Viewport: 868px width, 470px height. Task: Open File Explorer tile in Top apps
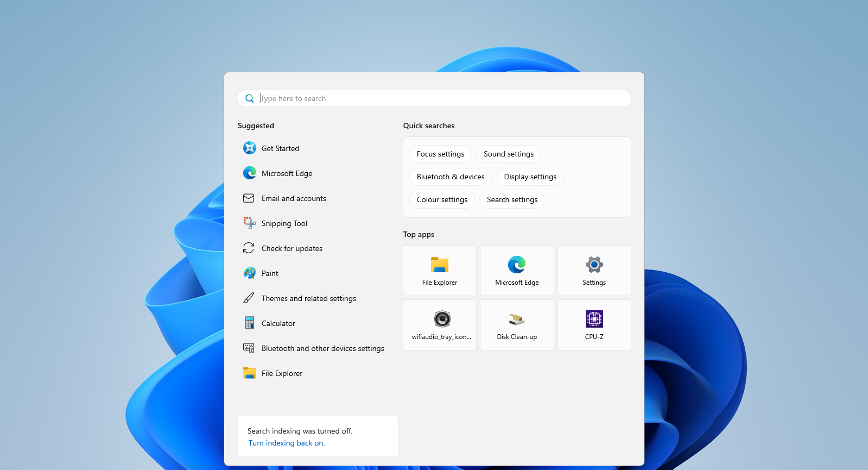click(440, 271)
